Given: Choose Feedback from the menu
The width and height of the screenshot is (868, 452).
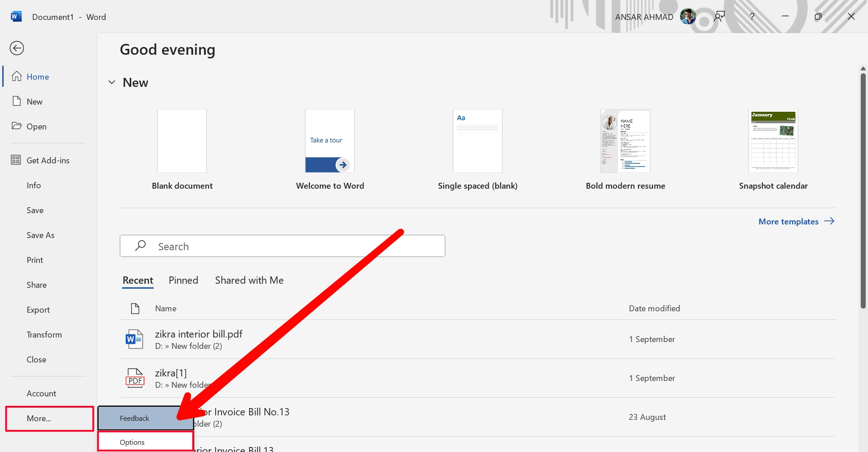Looking at the screenshot, I should click(134, 418).
